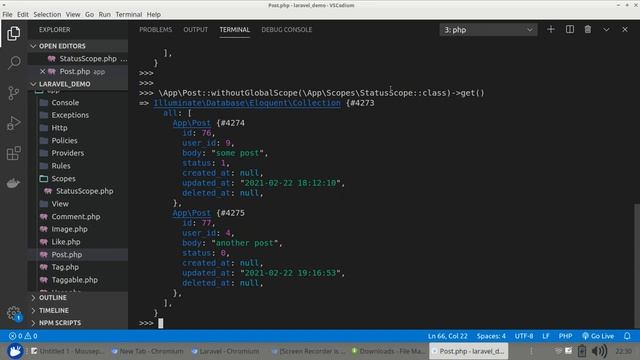Screen dimensions: 640x360
Task: Open Taggable.php file
Action: pyautogui.click(x=74, y=280)
